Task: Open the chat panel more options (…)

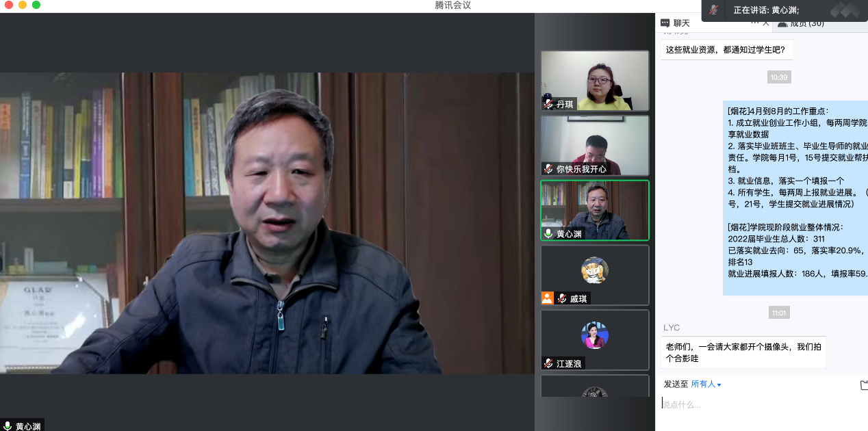Action: click(754, 23)
